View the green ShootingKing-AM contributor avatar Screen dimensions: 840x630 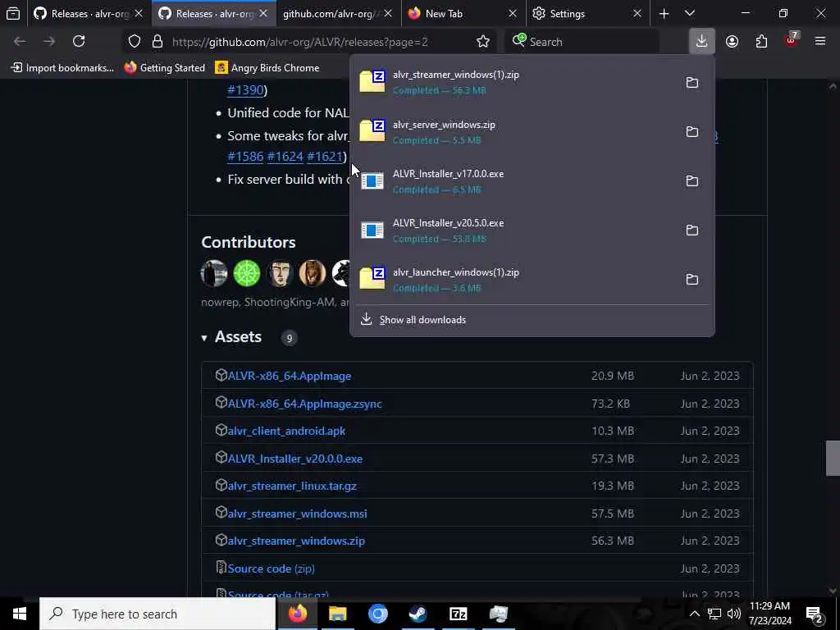pyautogui.click(x=247, y=273)
